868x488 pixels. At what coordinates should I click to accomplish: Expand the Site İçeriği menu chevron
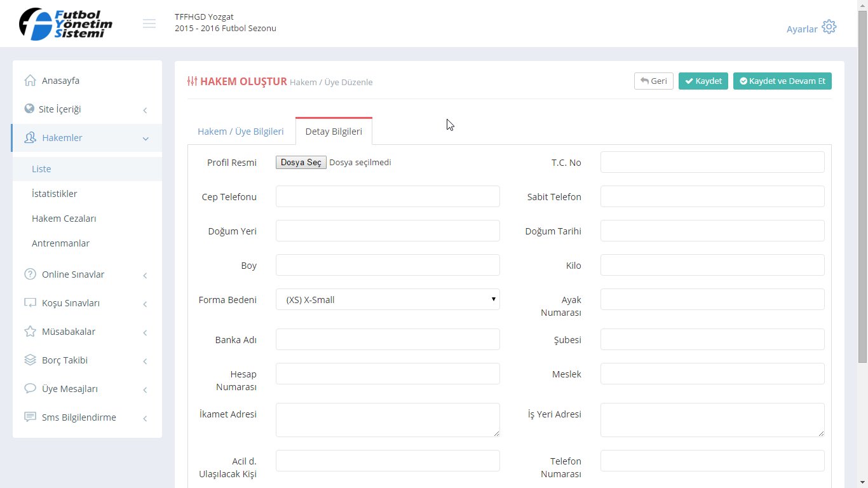tap(145, 110)
